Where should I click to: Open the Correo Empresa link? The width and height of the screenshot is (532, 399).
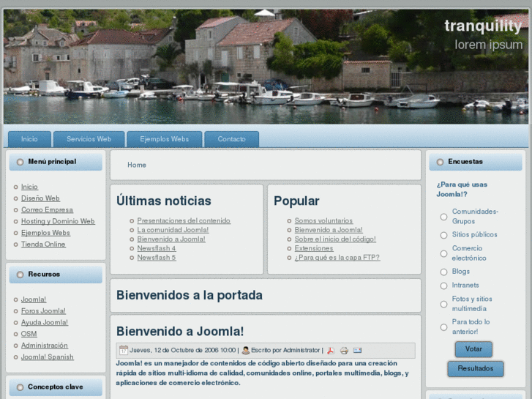click(47, 210)
